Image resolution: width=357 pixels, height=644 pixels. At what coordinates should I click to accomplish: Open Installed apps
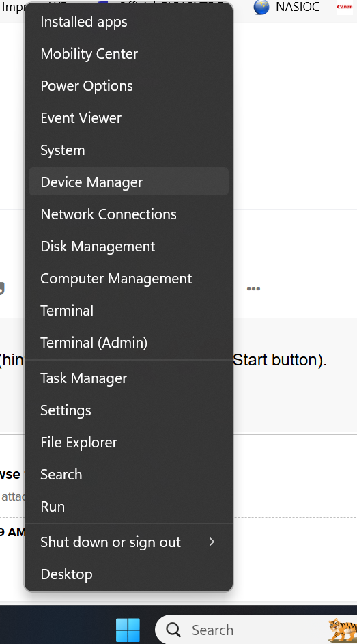[128, 21]
